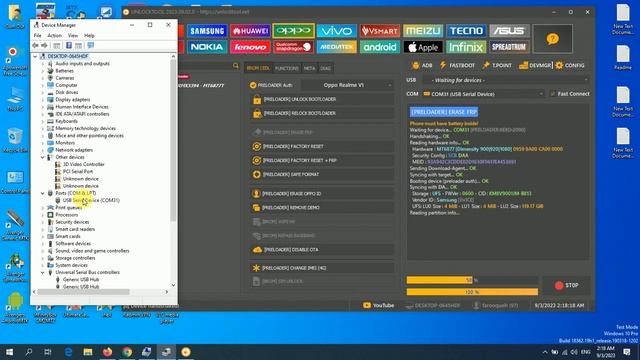
Task: Switch to the BROM | EDL tab
Action: [x=258, y=68]
